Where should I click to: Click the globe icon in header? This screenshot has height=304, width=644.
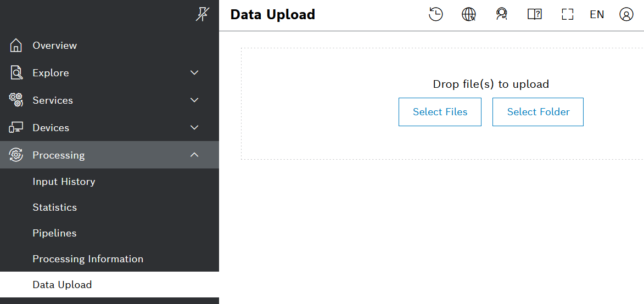[469, 15]
